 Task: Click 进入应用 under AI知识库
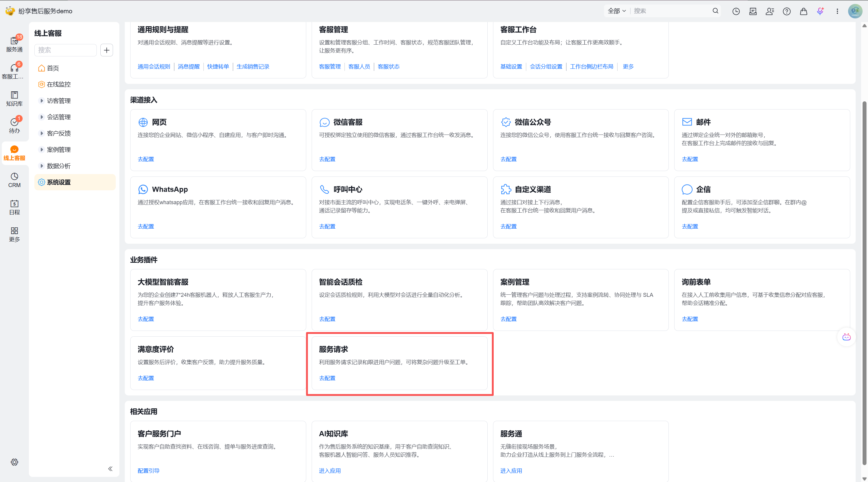click(x=330, y=471)
